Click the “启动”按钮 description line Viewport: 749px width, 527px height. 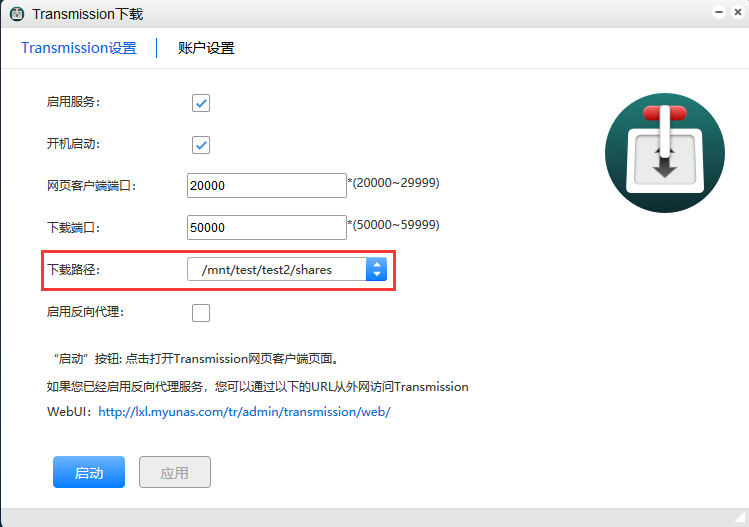[x=196, y=358]
